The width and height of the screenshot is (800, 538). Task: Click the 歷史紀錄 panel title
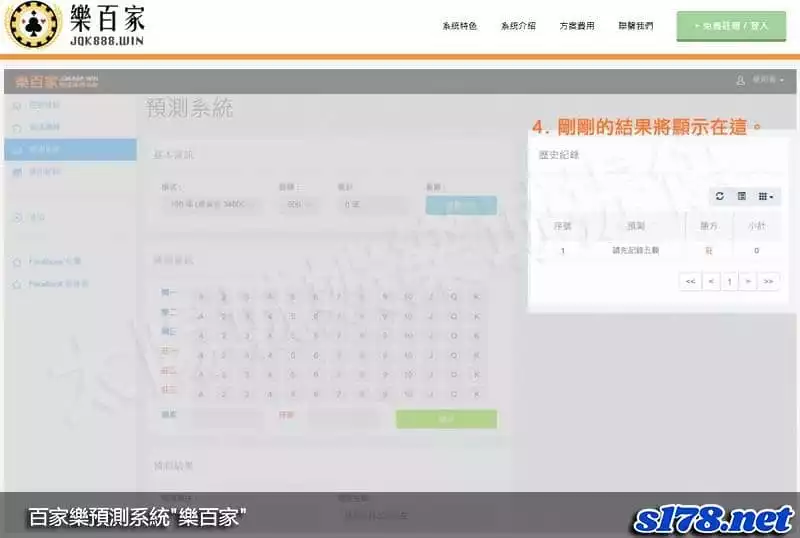click(x=559, y=155)
